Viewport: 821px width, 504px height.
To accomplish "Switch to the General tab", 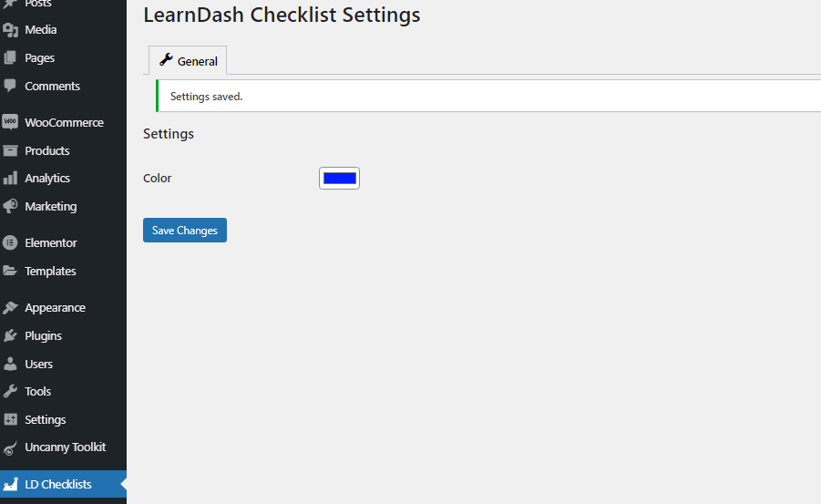I will [x=188, y=60].
